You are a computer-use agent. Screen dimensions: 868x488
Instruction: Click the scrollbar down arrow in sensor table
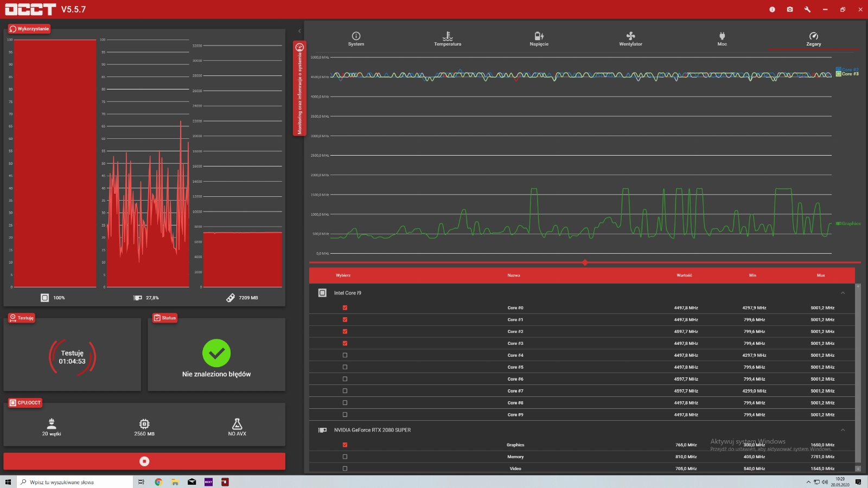[x=858, y=468]
